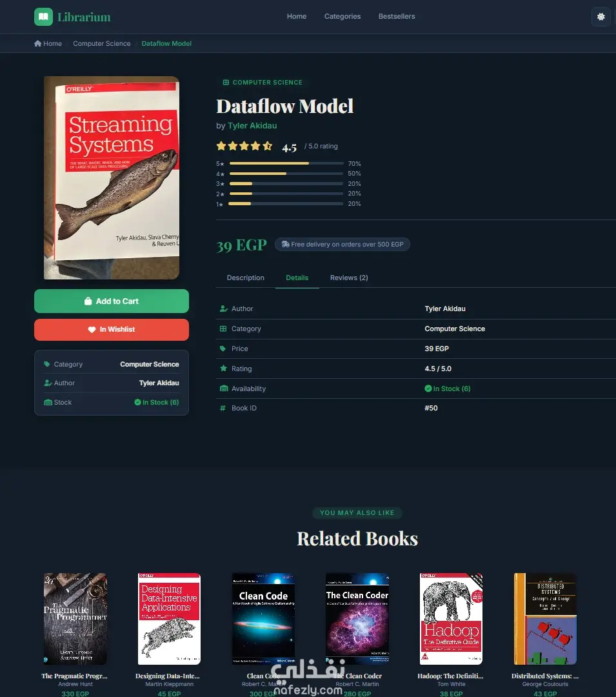Open the Reviews (2) tab
Viewport: 616px width, 697px height.
coord(349,278)
